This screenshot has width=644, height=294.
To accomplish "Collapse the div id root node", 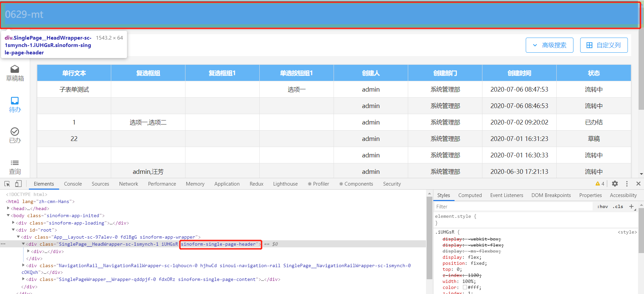I will pos(13,230).
